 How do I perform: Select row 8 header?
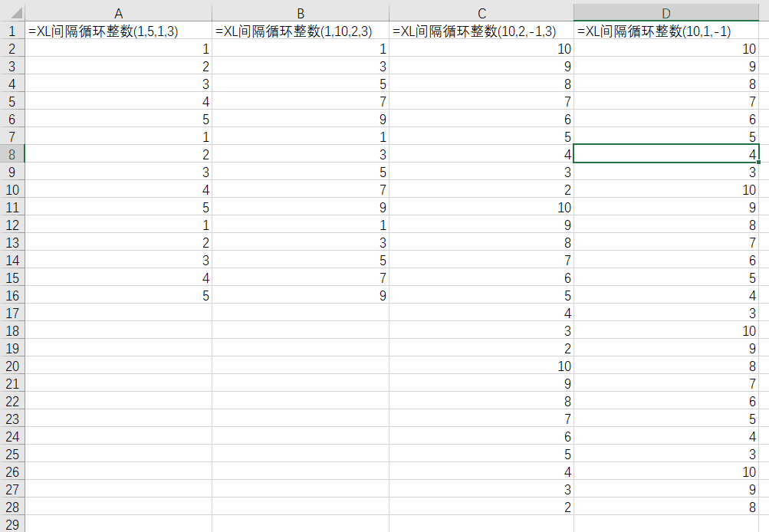[12, 154]
